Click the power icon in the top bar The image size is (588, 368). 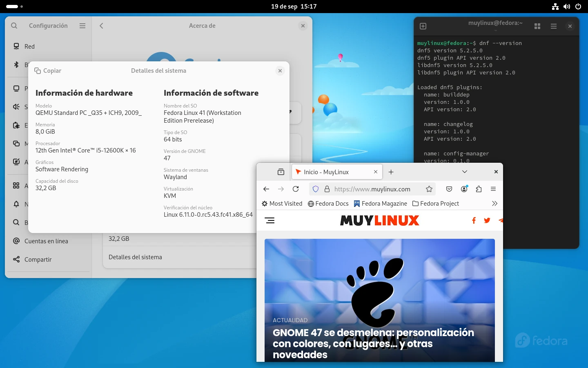[578, 7]
